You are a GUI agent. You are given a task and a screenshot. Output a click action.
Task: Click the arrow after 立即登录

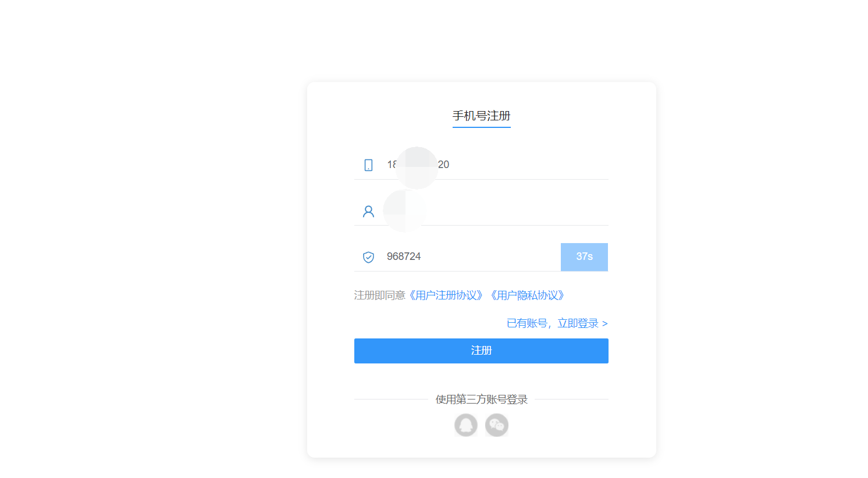point(605,324)
